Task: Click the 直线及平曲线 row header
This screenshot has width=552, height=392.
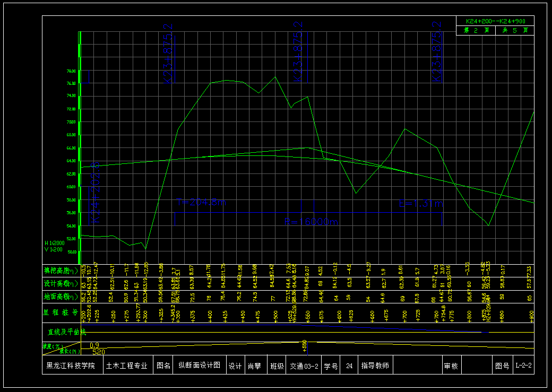Action: pos(64,332)
